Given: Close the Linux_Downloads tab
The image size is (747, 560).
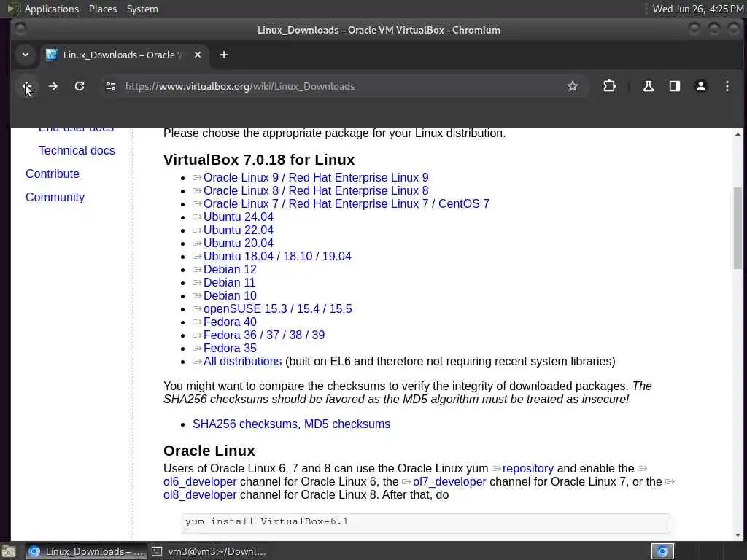Looking at the screenshot, I should pos(198,55).
